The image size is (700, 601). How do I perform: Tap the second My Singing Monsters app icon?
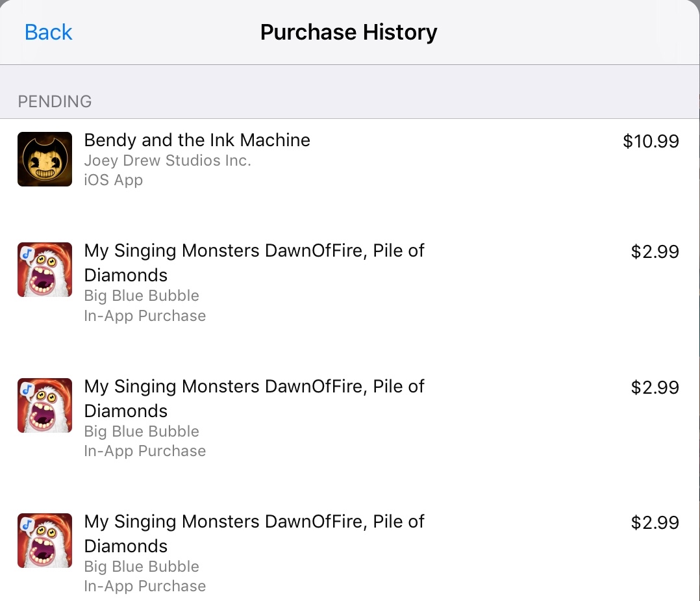[45, 405]
